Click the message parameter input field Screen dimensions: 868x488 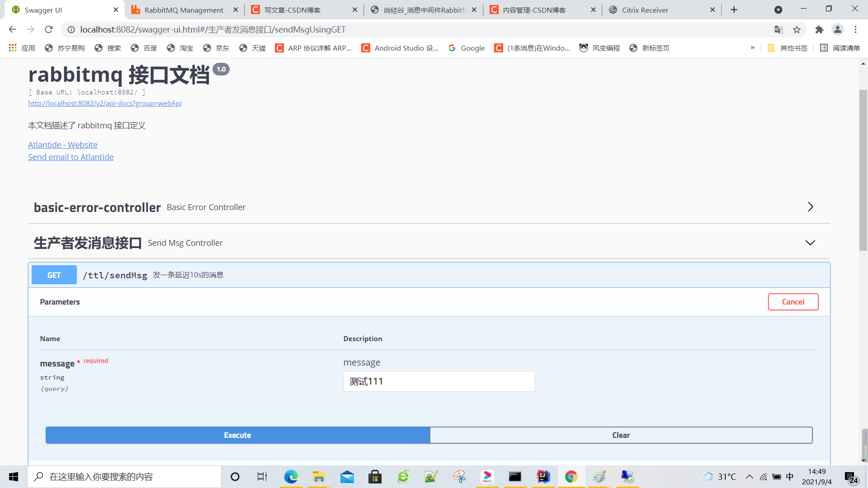pyautogui.click(x=439, y=381)
